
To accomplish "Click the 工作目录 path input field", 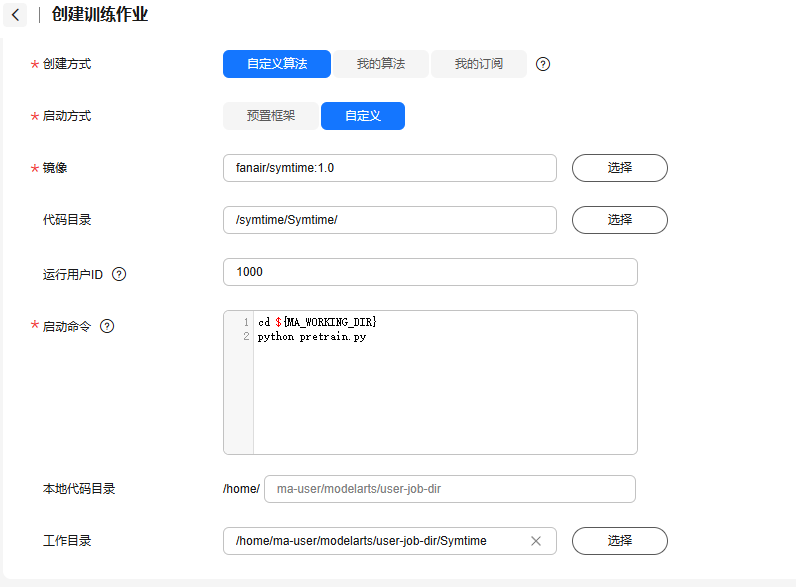I will point(375,541).
